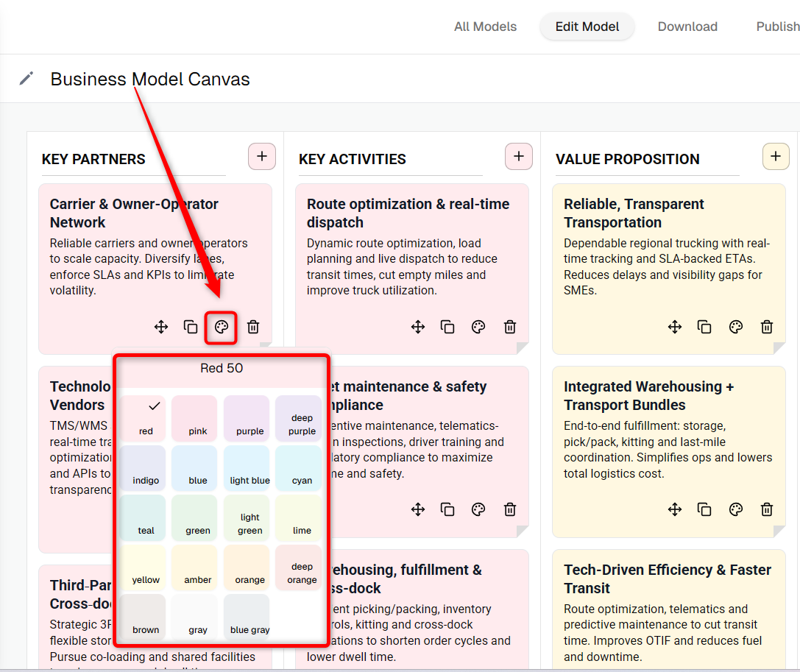Click move handle on Reliable, Transparent Transportation card
The image size is (800, 672).
(x=674, y=327)
